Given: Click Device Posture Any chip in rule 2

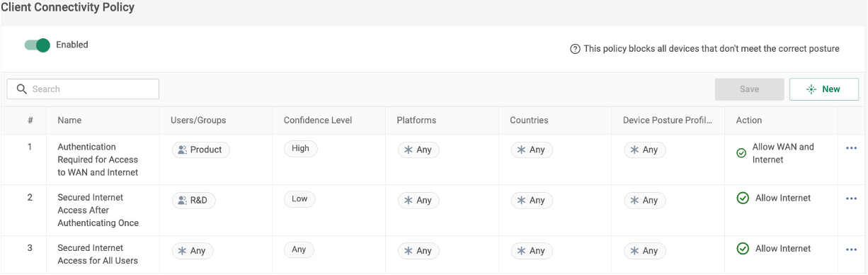Looking at the screenshot, I should pyautogui.click(x=645, y=201).
